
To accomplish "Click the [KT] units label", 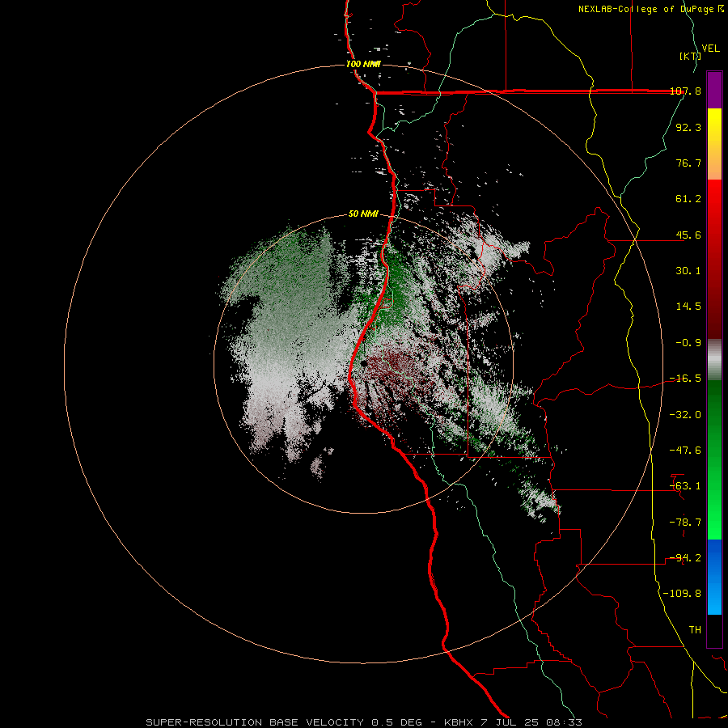I will point(690,56).
